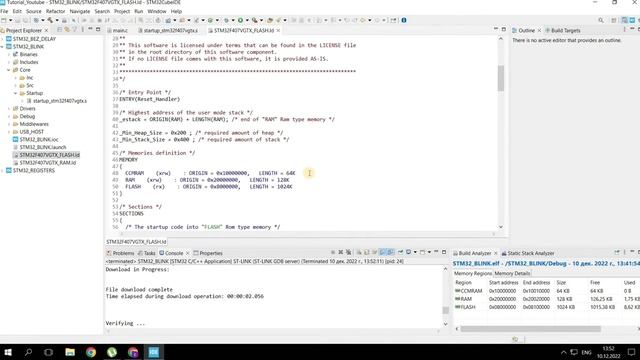This screenshot has height=360, width=640.
Task: Click the Open Console icon
Action: click(x=422, y=252)
